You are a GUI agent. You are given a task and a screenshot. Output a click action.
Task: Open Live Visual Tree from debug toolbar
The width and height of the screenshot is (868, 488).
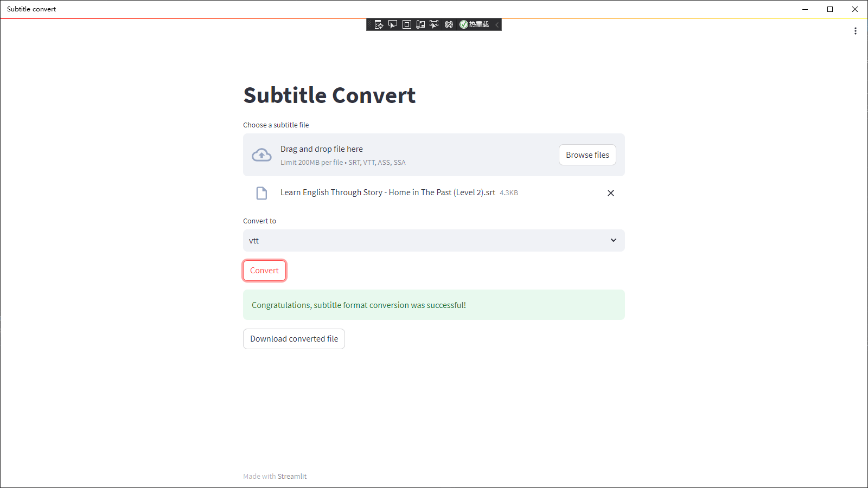[x=379, y=24]
